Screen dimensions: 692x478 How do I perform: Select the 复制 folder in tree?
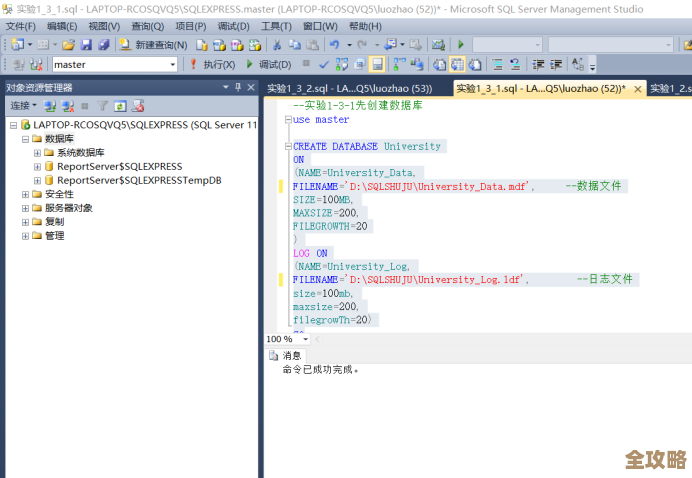point(54,222)
